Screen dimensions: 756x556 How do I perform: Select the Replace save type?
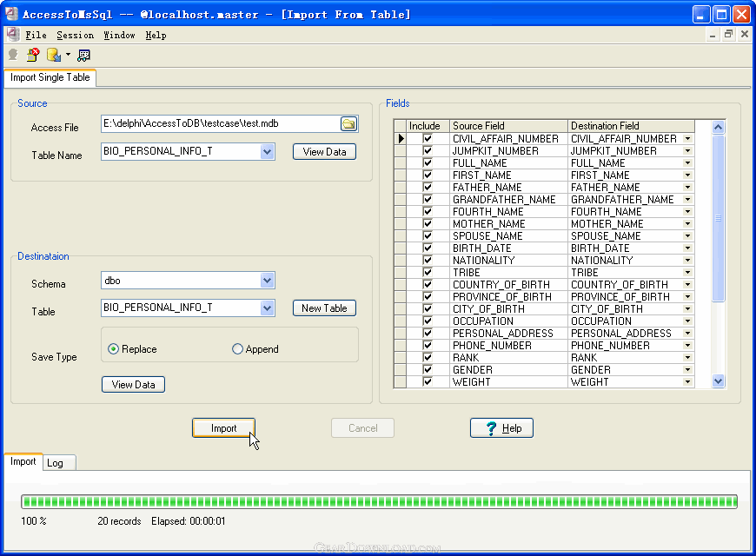pyautogui.click(x=132, y=349)
